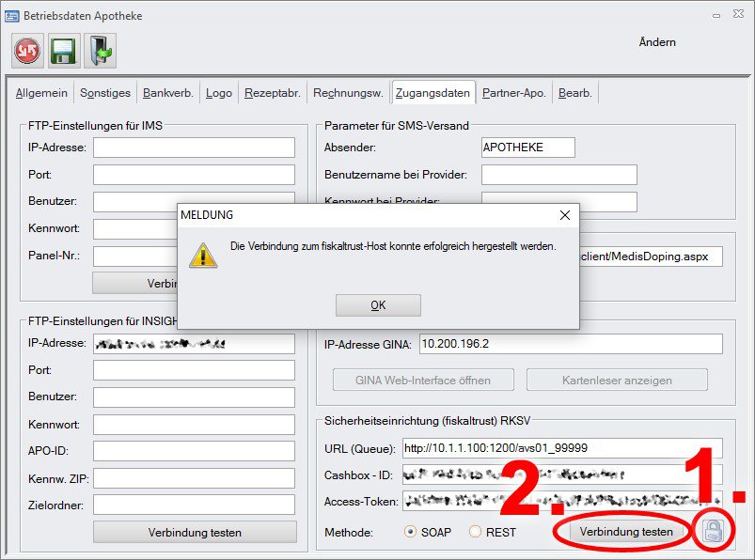Click Verbindung testen under INSIGHT FTP settings
755x560 pixels.
coord(195,532)
